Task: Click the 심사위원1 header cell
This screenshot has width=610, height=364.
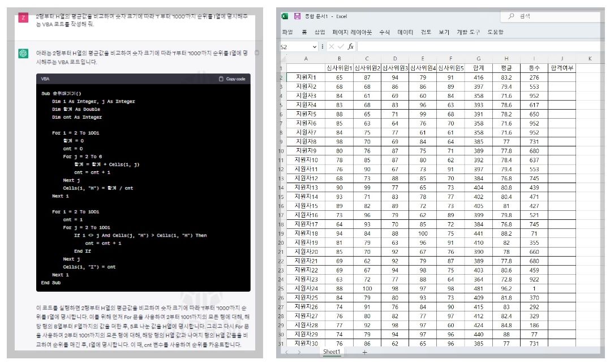Action: pos(340,68)
